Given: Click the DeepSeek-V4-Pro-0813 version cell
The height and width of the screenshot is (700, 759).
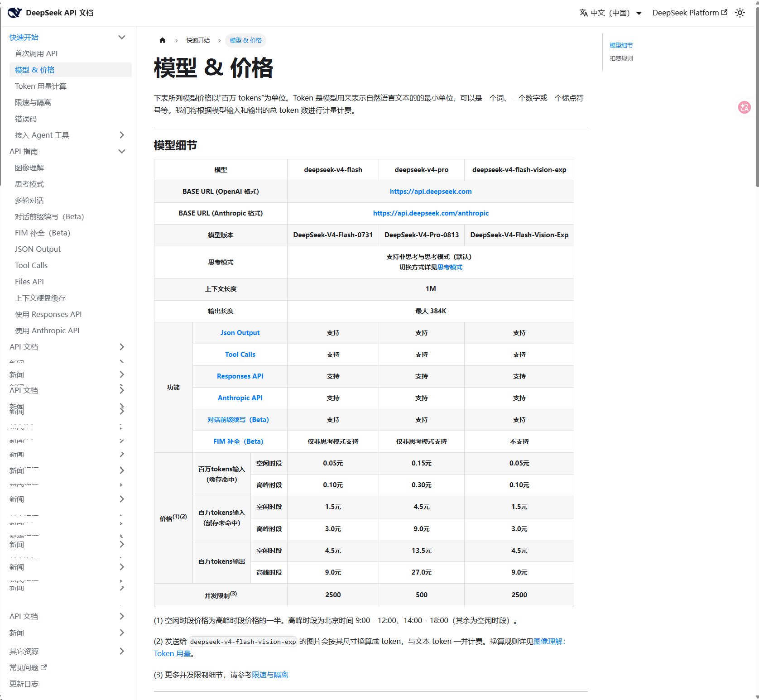Looking at the screenshot, I should [422, 235].
